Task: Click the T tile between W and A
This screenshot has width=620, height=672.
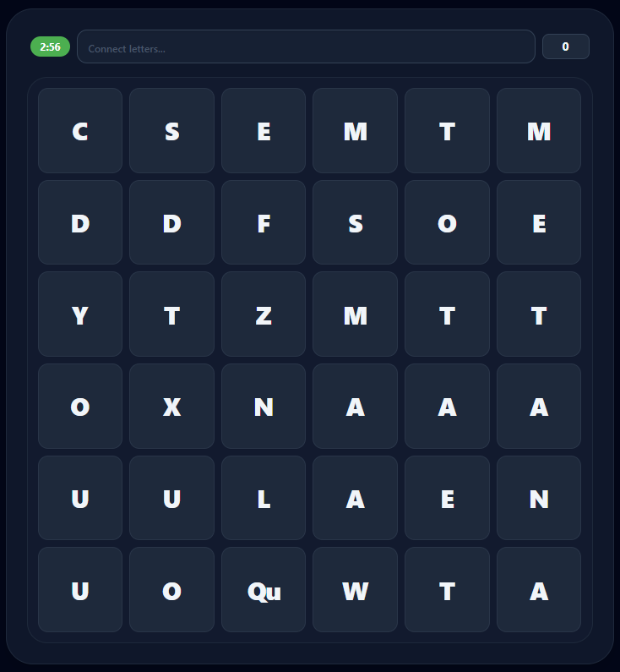Action: click(x=447, y=590)
